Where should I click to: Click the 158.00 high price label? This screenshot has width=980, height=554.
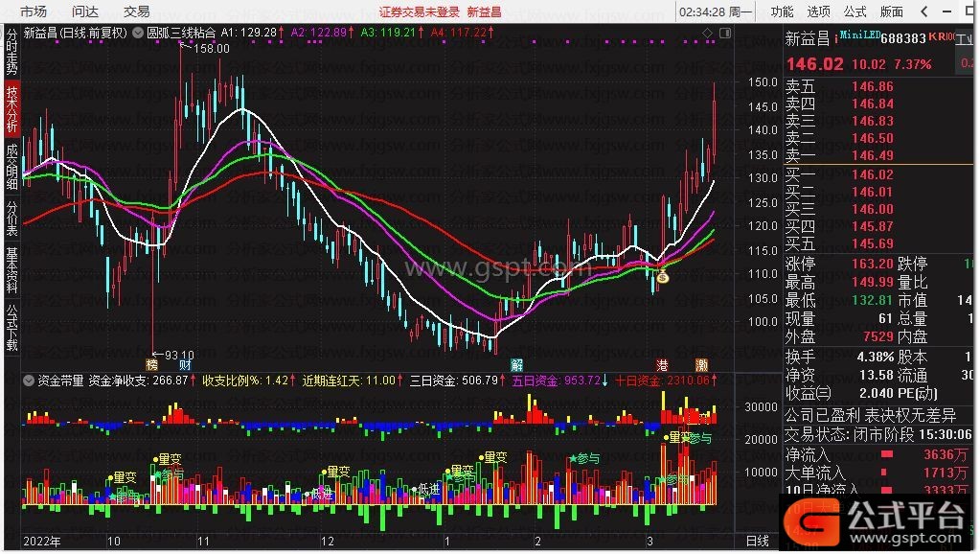[212, 48]
